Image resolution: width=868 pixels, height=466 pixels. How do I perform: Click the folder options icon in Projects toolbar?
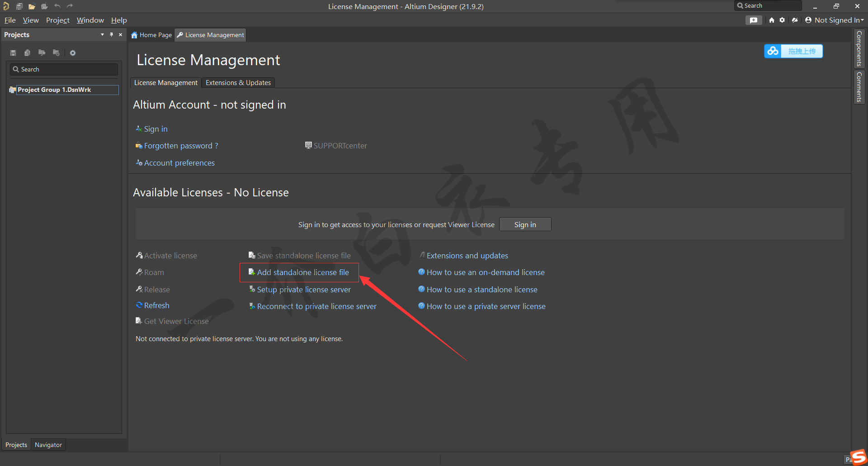56,53
